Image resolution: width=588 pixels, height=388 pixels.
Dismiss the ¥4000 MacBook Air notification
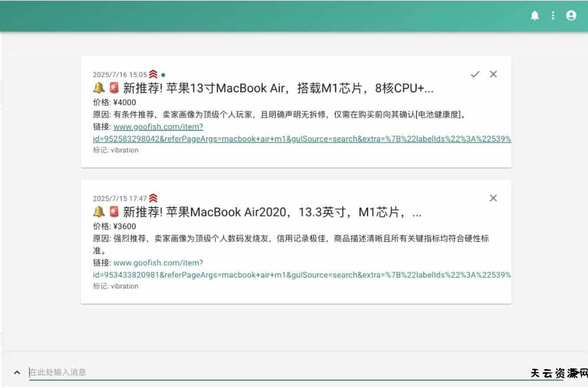coord(493,74)
